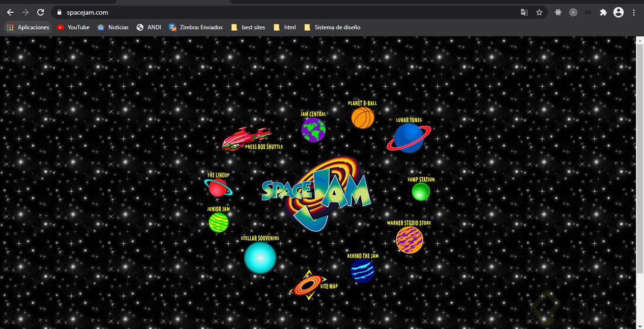Screen dimensions: 644x329
Task: Open the ANDI bookmark
Action: click(x=149, y=27)
